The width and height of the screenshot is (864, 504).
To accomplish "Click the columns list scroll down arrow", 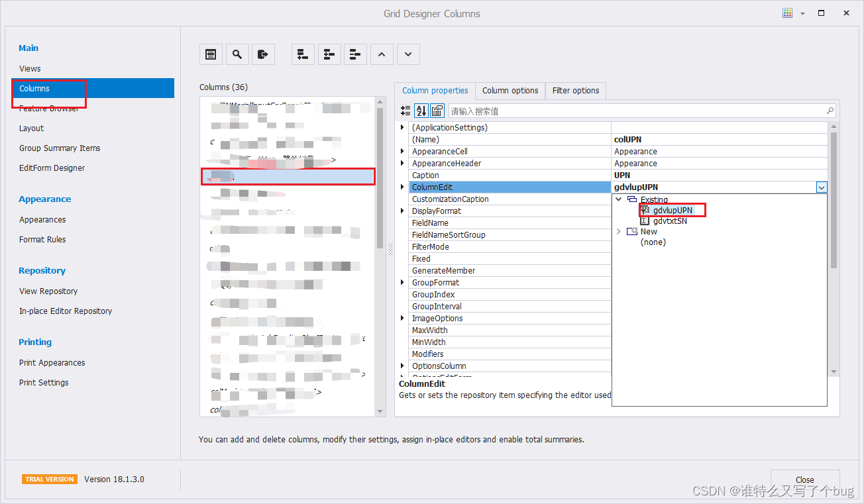I will coord(380,411).
